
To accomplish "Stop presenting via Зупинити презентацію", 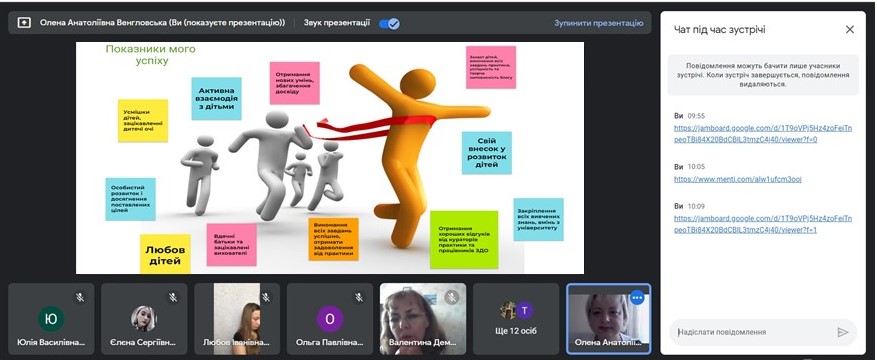I will (598, 23).
